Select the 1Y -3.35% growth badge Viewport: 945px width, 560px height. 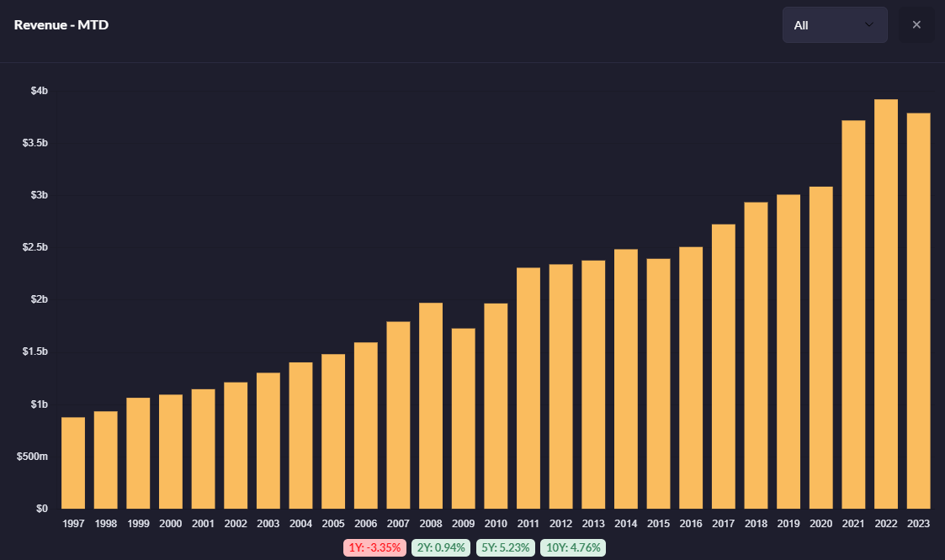coord(375,547)
